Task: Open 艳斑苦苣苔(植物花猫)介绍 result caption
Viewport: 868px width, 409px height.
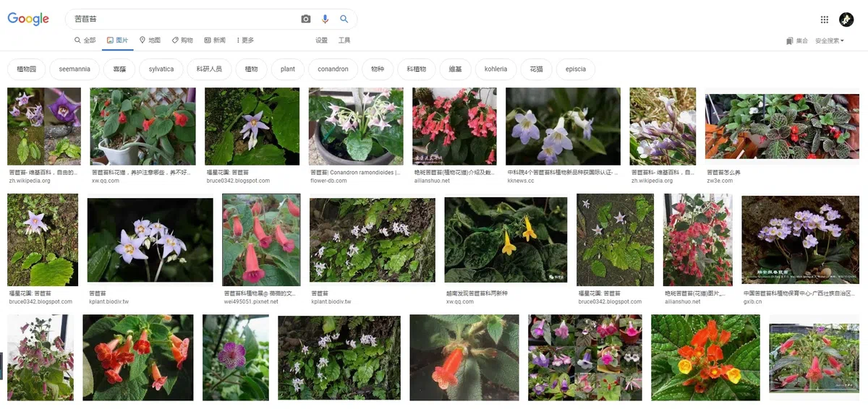Action: coord(454,173)
